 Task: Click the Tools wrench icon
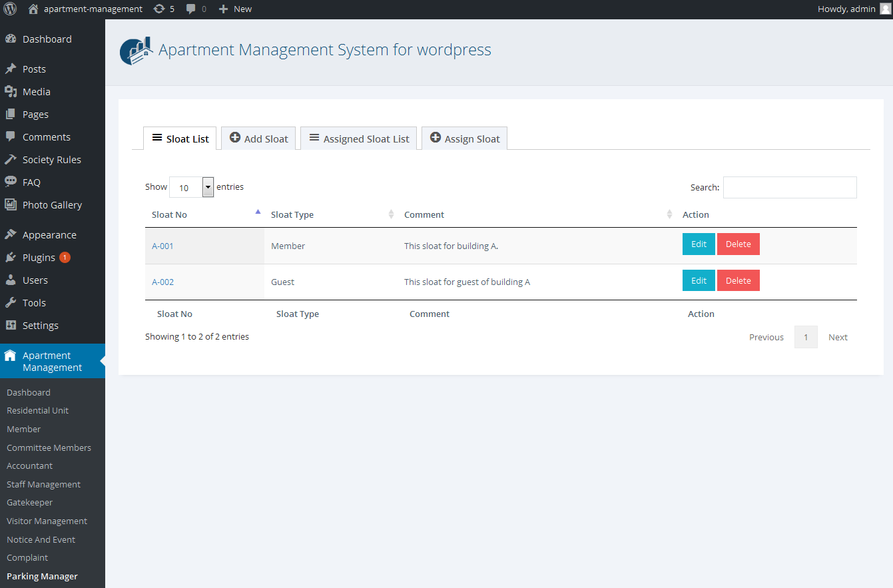11,303
